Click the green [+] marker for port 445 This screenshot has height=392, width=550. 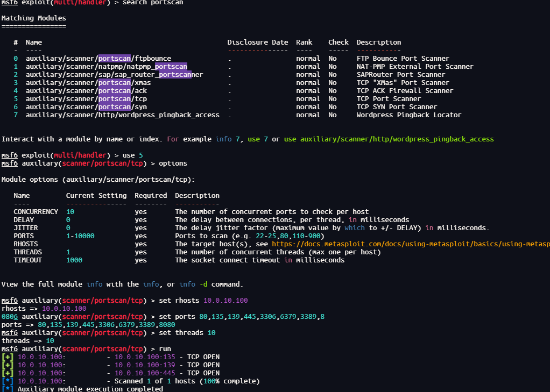(x=8, y=373)
